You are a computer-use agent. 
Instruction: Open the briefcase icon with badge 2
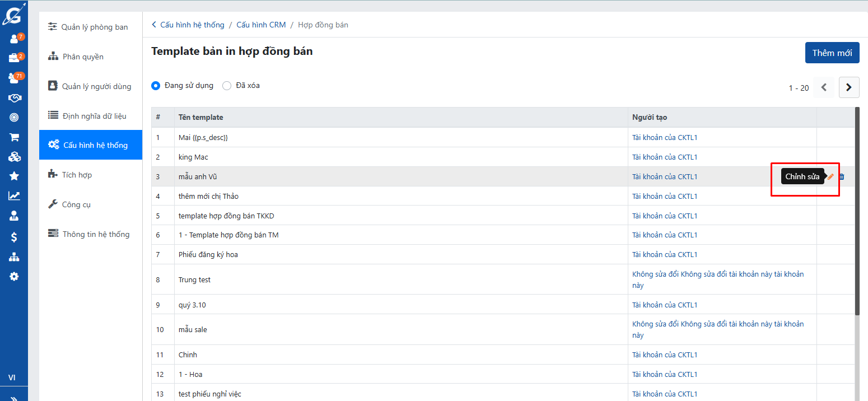pyautogui.click(x=14, y=58)
